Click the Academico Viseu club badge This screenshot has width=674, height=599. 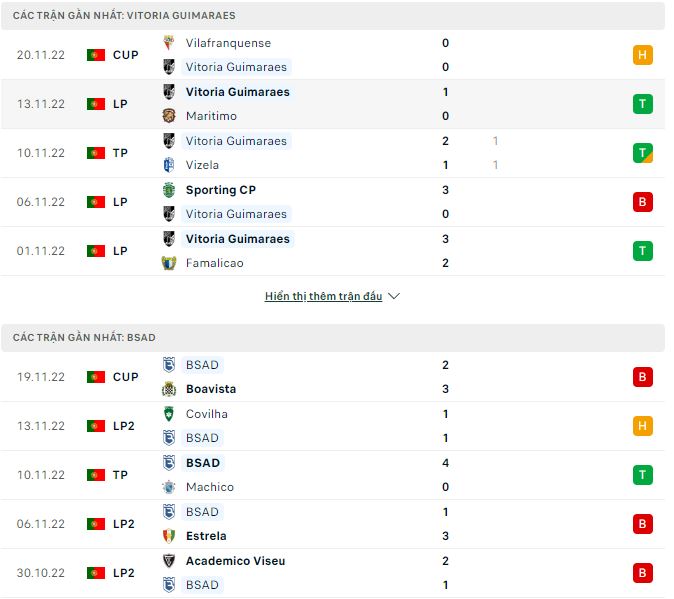pos(168,561)
